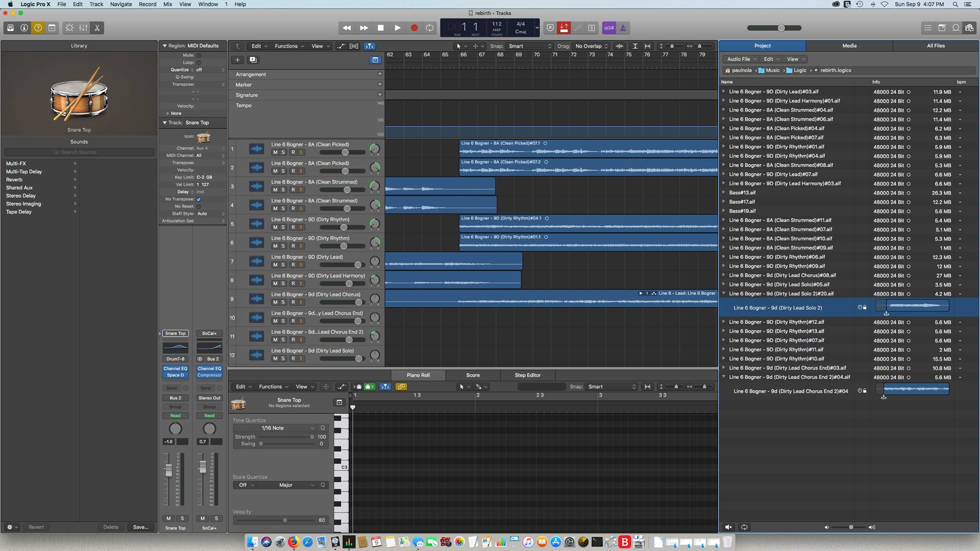The height and width of the screenshot is (551, 980).
Task: Toggle the Cycle mode button
Action: 430,28
